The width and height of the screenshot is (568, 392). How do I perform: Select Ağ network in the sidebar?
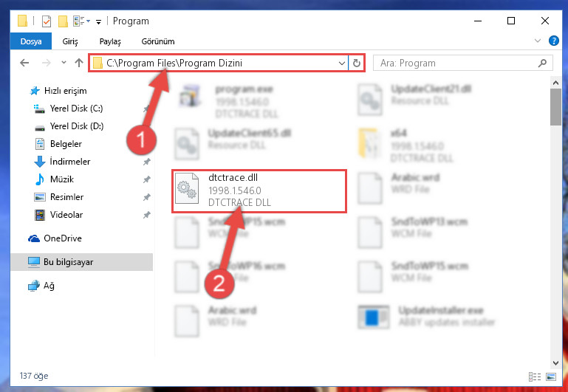click(x=49, y=286)
